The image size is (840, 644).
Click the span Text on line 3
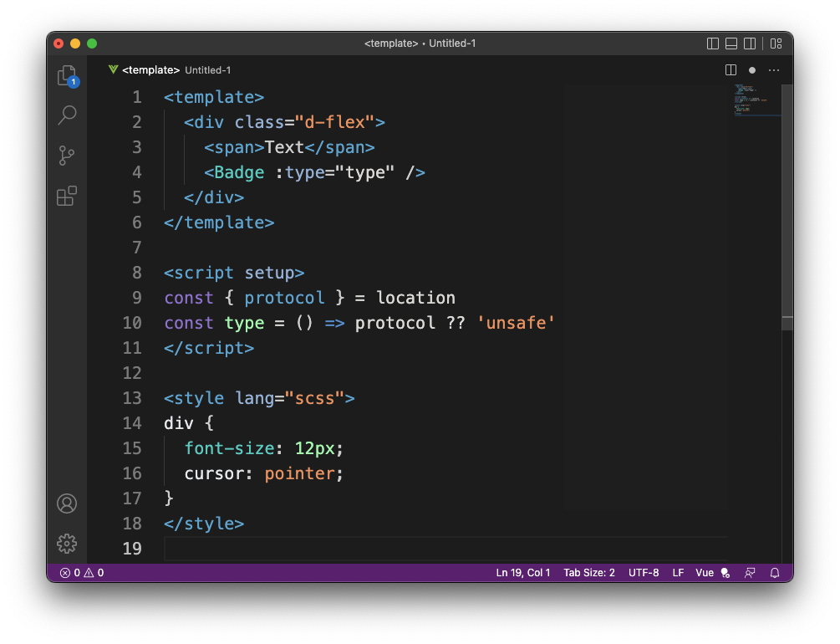(x=284, y=147)
